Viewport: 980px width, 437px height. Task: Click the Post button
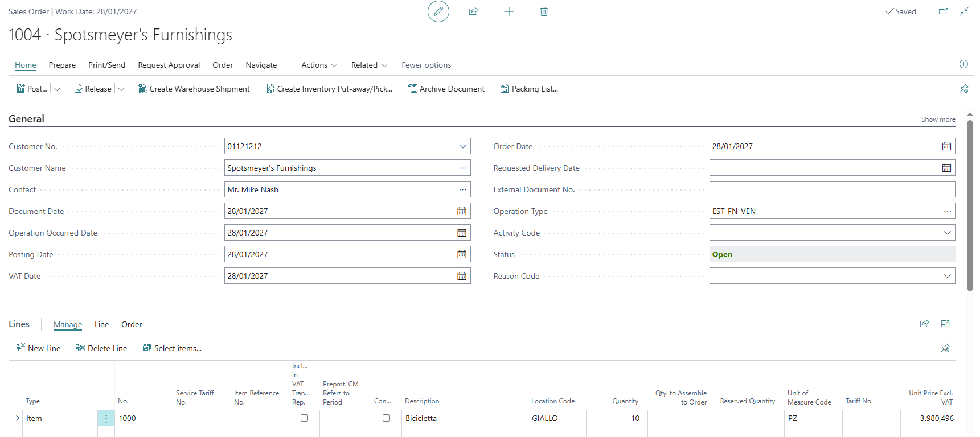[x=32, y=89]
